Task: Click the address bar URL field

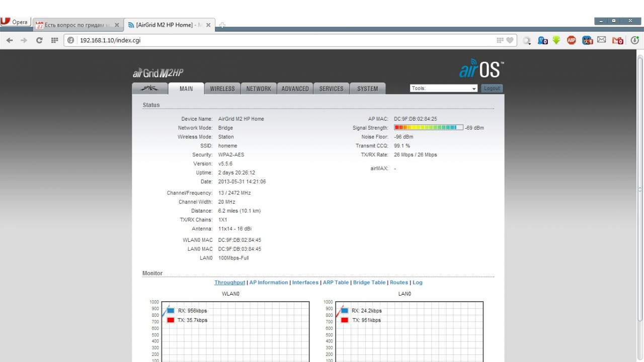Action: pyautogui.click(x=282, y=40)
